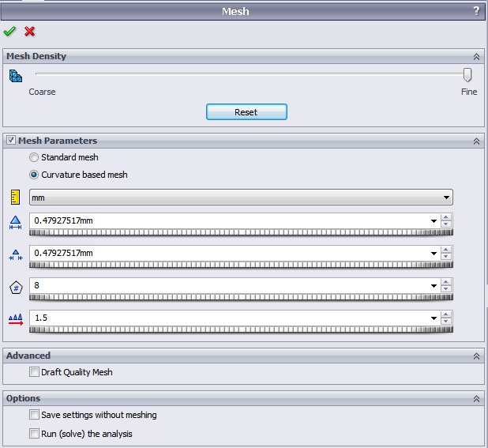Viewport: 488px width, 448px height.
Task: Click the Mesh Density header text
Action: [x=36, y=56]
